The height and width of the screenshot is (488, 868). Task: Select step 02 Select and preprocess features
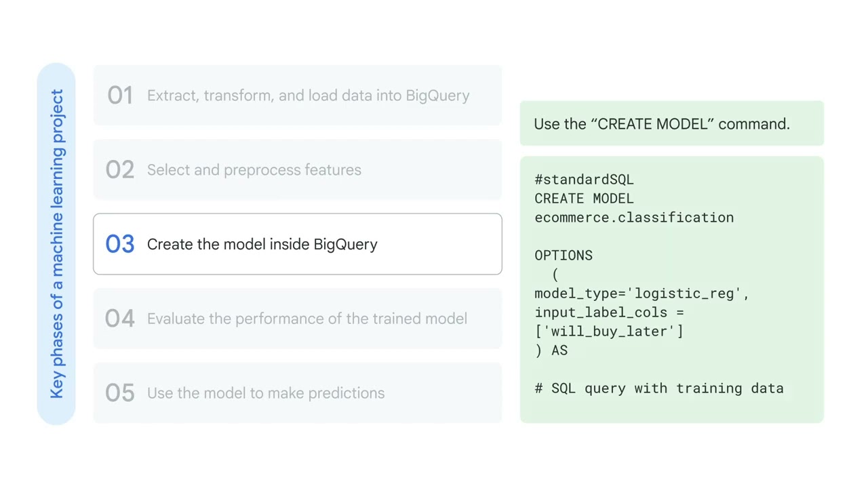pos(297,169)
